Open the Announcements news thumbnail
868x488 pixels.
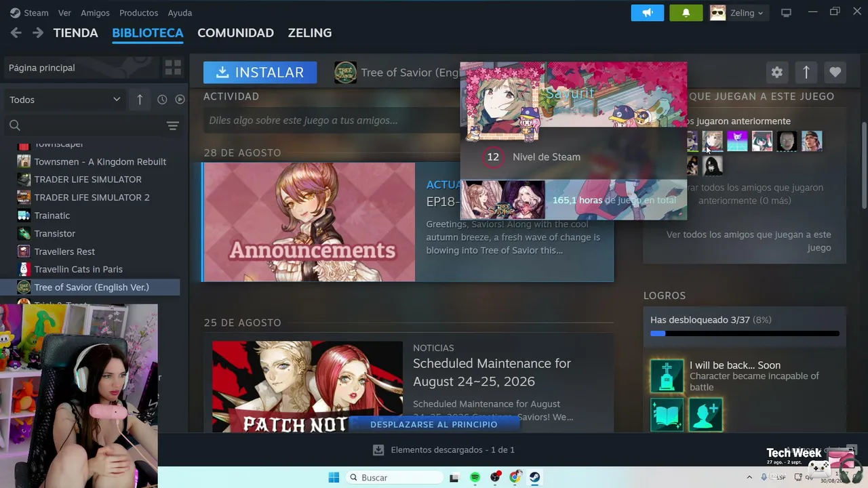coord(309,222)
